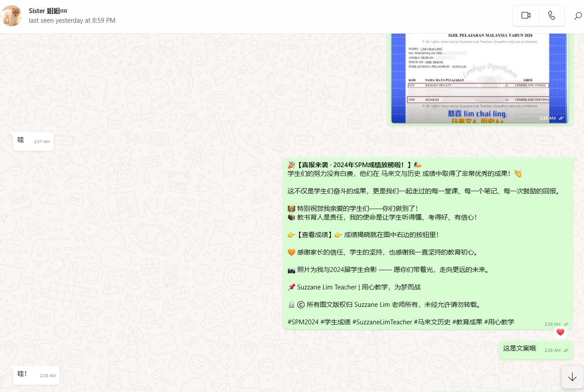Start a video call with Sister
The width and height of the screenshot is (584, 392).
(526, 16)
